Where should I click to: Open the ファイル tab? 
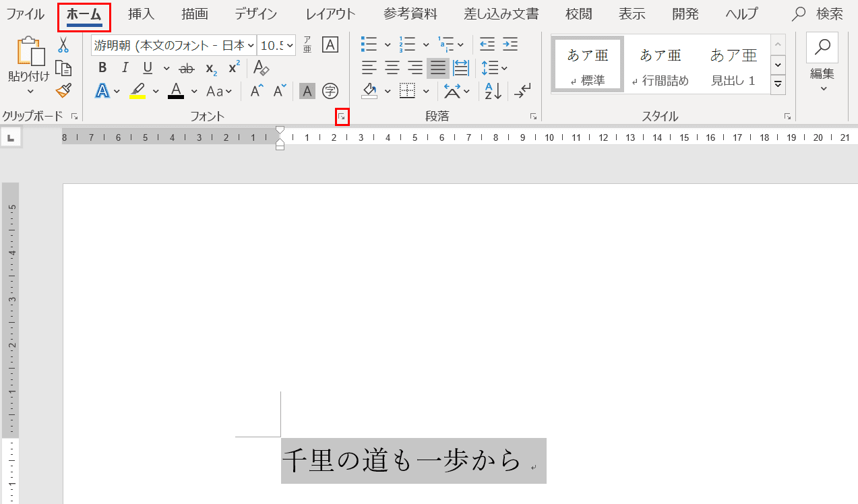tap(26, 14)
